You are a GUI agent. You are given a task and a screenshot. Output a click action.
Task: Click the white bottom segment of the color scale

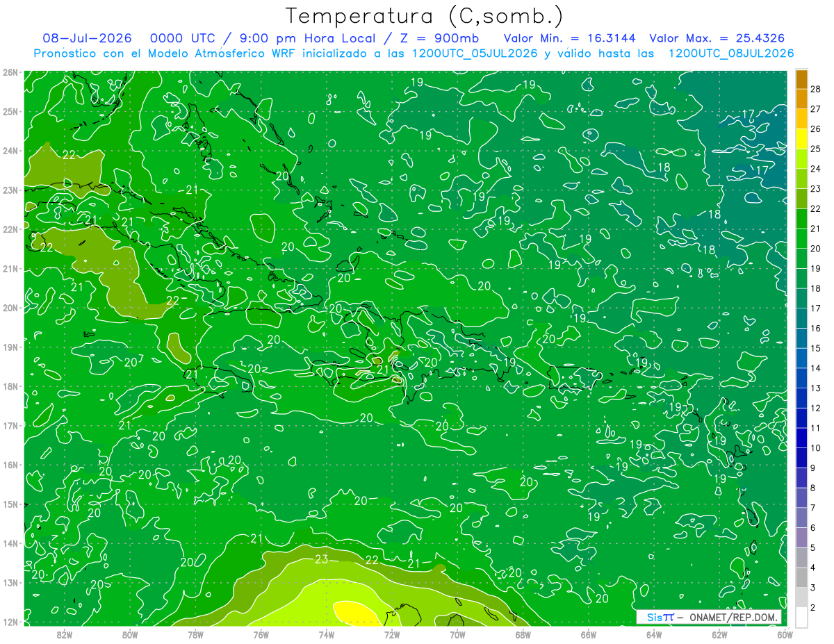801,617
